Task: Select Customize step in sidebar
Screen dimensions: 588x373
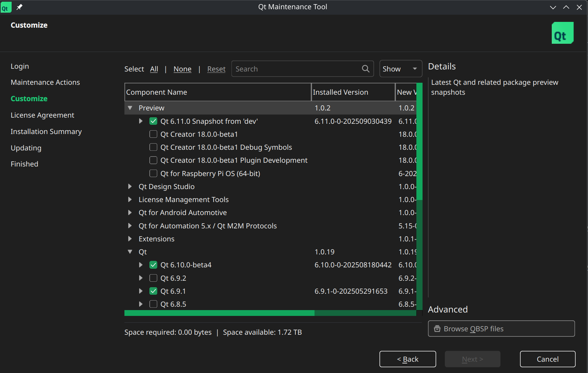Action: coord(29,98)
